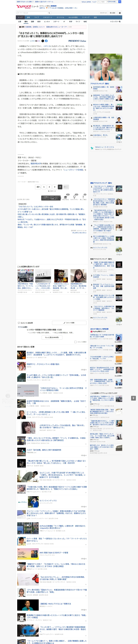Open the ヘルプ link at top
The height and width of the screenshot is (644, 138).
click(x=94, y=2)
